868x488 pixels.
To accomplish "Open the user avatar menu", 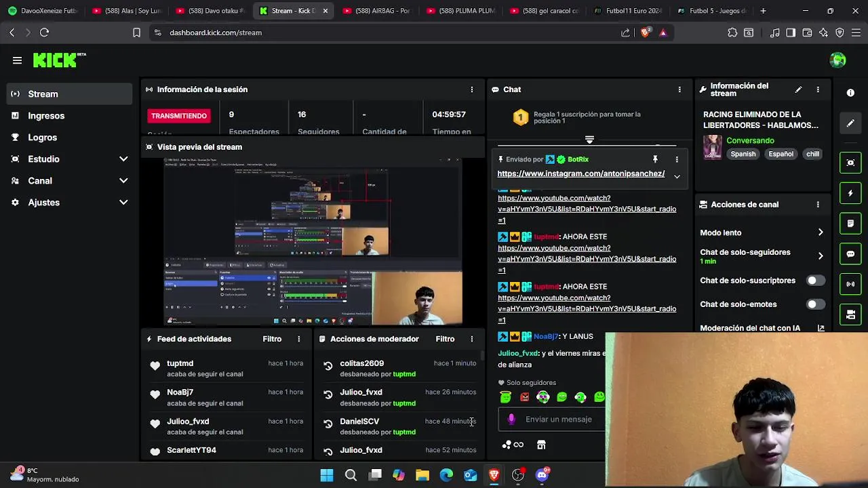I will coord(837,60).
